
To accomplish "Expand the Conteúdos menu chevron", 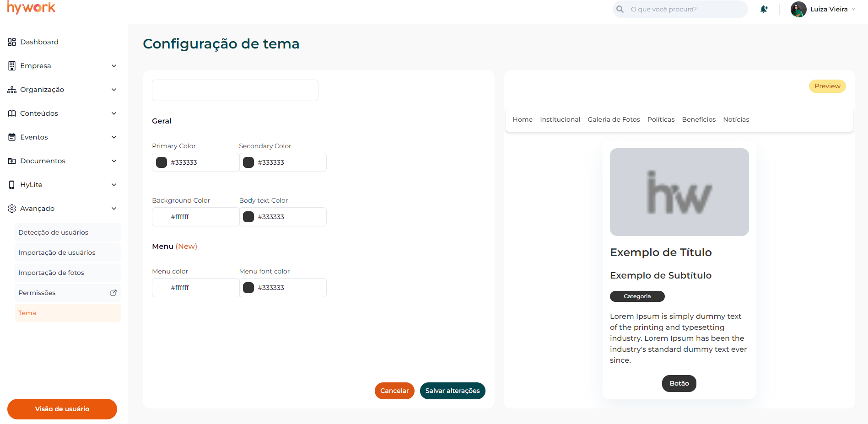I will pyautogui.click(x=114, y=113).
